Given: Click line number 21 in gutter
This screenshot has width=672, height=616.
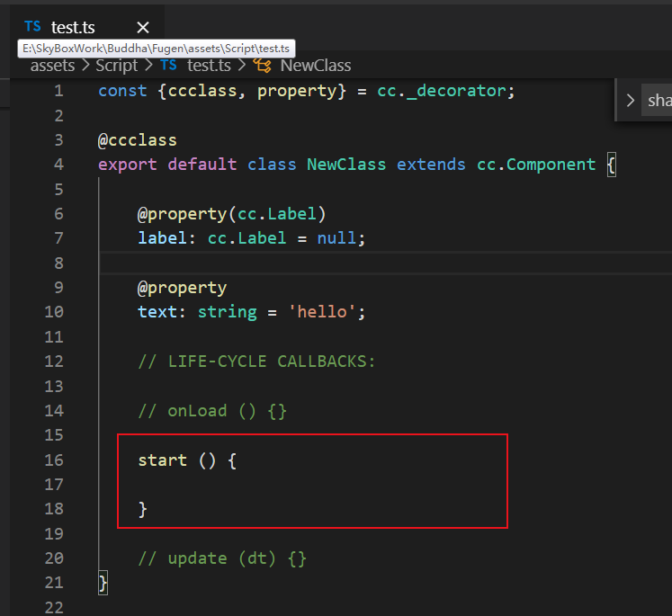Looking at the screenshot, I should click(x=54, y=583).
